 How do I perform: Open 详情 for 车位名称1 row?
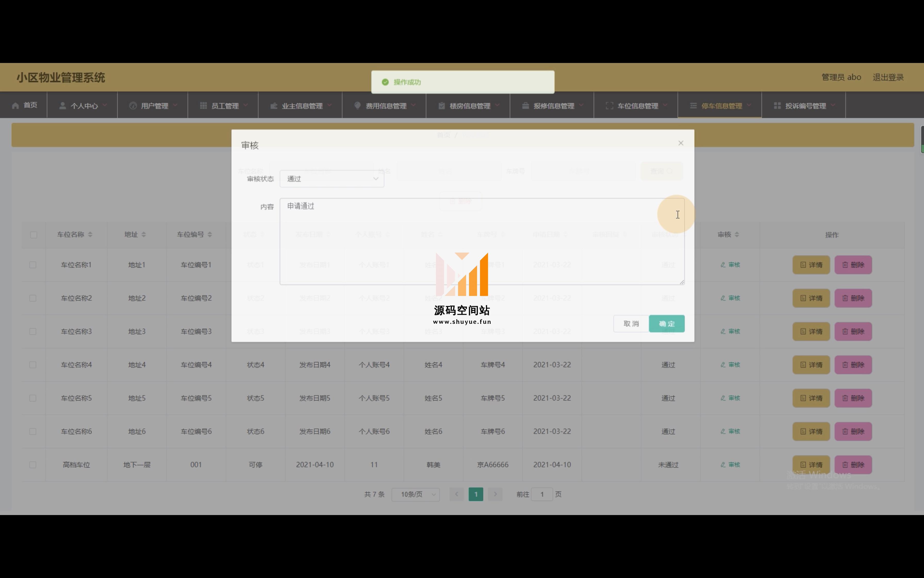(811, 265)
